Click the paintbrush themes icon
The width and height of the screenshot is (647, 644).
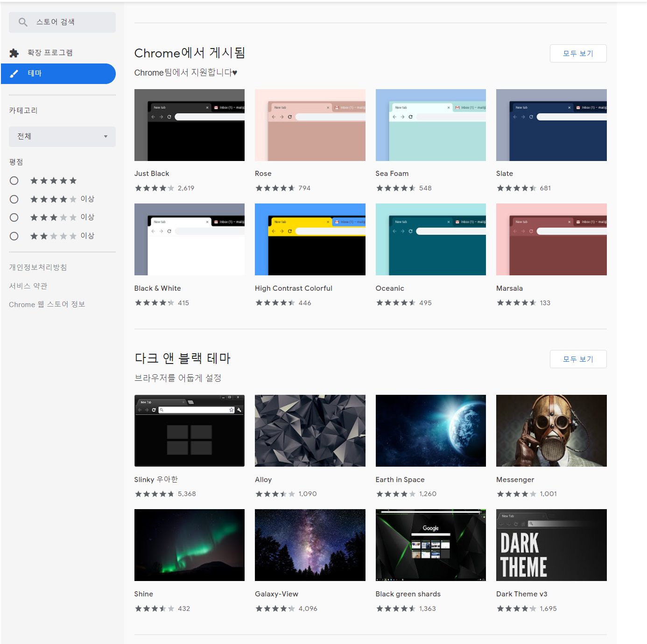click(14, 74)
